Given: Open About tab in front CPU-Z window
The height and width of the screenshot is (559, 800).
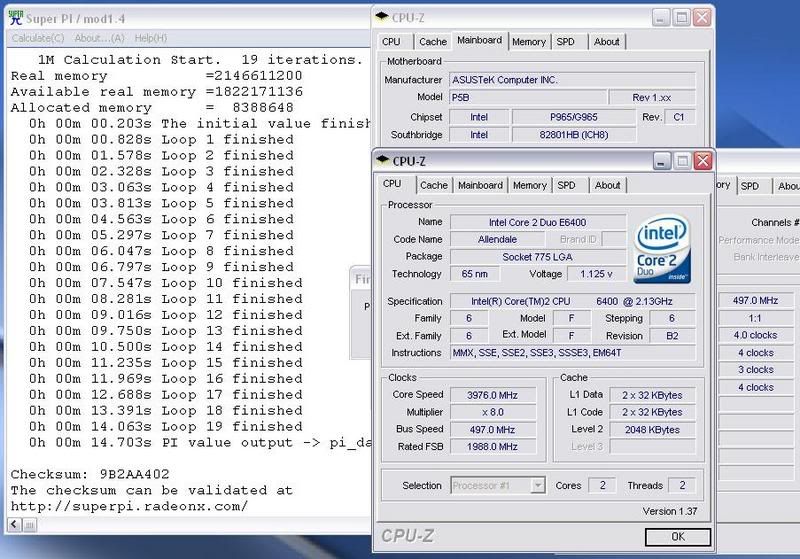Looking at the screenshot, I should tap(607, 185).
